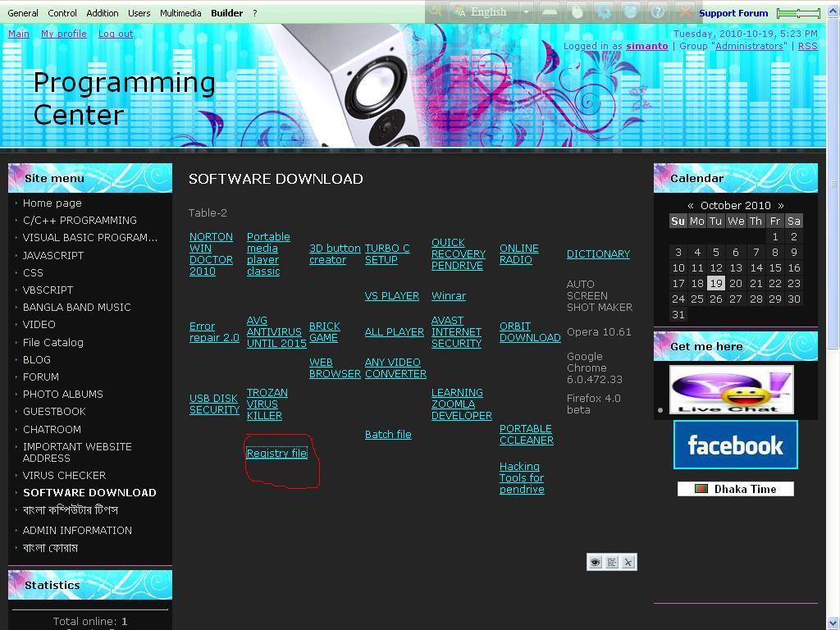Click the green slider in top bar
This screenshot has height=630, width=840.
point(797,13)
